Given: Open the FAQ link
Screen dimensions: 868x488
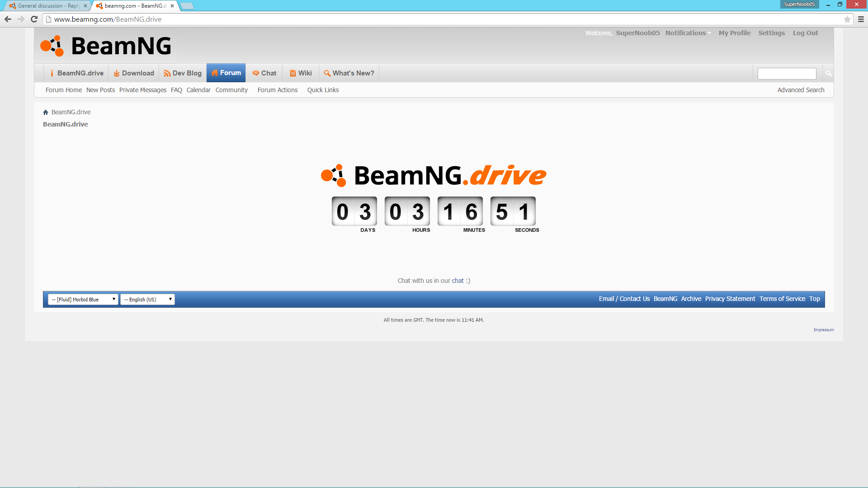Looking at the screenshot, I should pos(176,90).
